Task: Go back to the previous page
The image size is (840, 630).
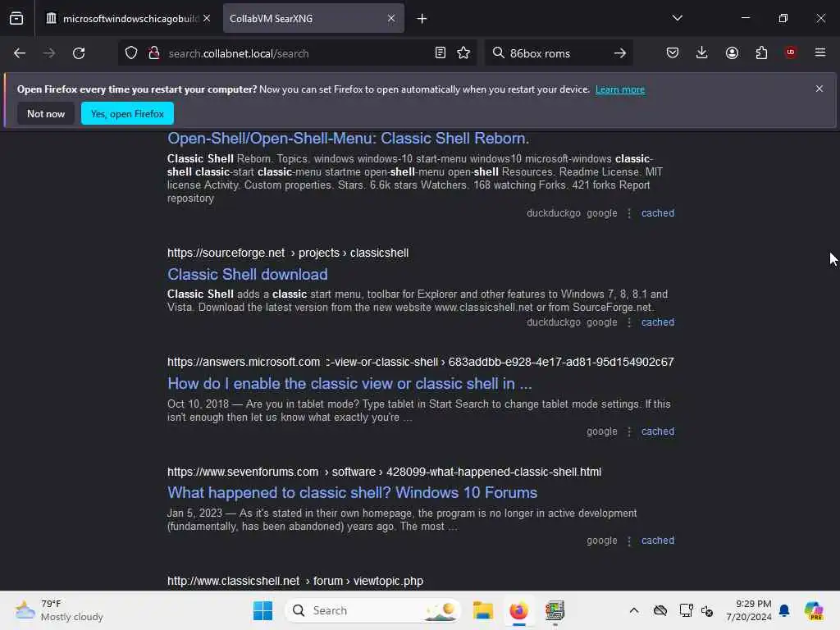Action: point(20,53)
